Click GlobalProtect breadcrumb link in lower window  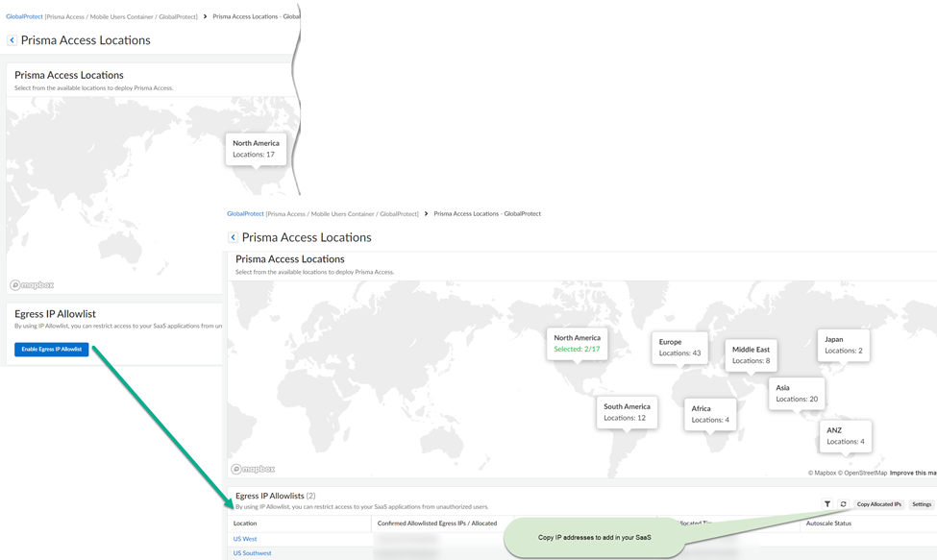pyautogui.click(x=245, y=214)
